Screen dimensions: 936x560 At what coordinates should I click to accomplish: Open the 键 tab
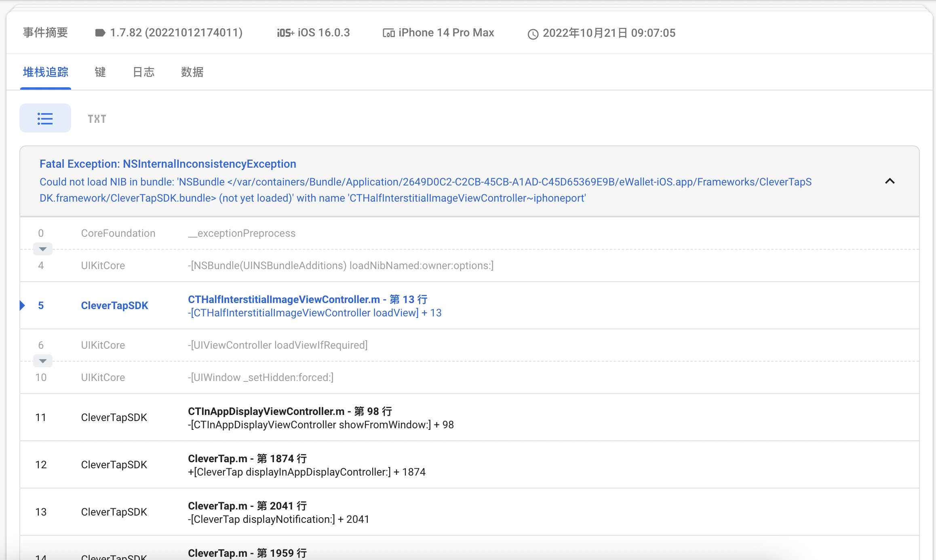click(100, 72)
